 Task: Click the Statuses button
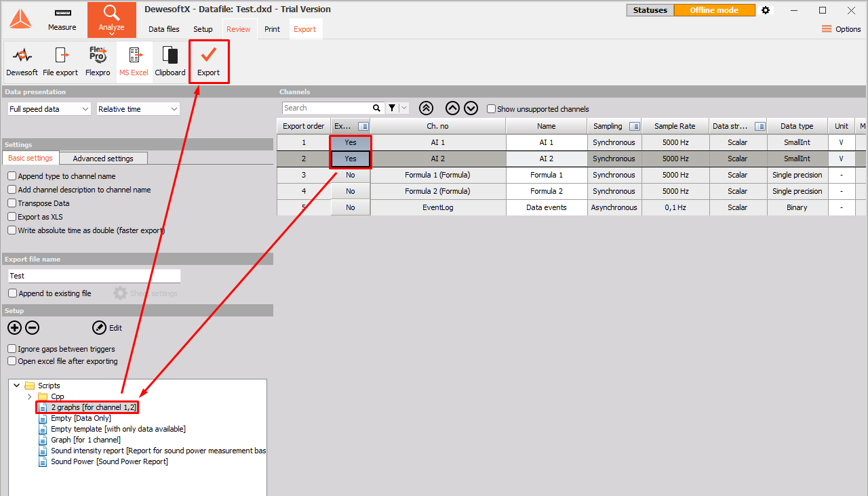[x=650, y=10]
